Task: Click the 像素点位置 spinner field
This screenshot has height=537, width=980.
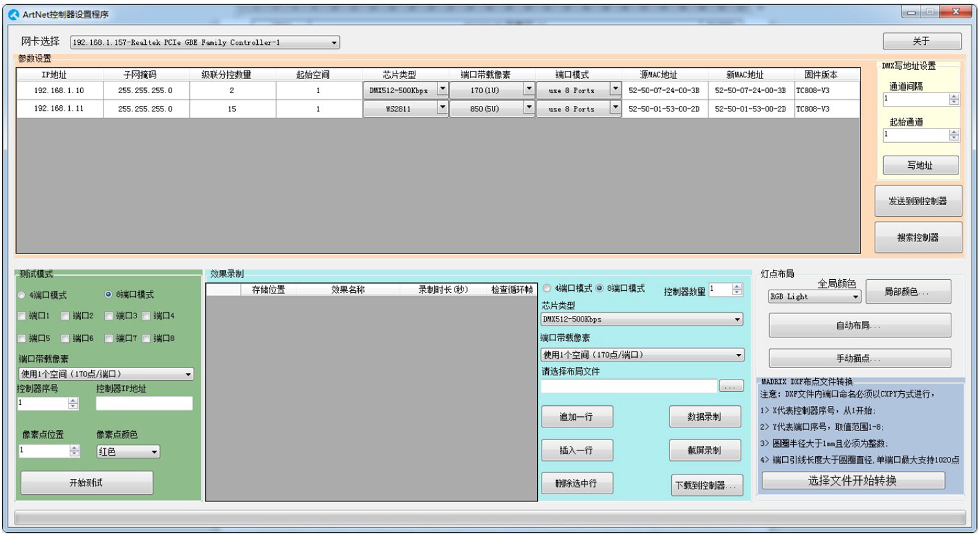Action: click(49, 451)
